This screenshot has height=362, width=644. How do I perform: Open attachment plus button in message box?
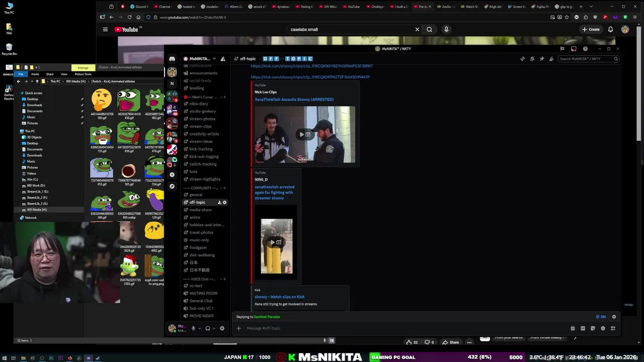click(x=238, y=328)
